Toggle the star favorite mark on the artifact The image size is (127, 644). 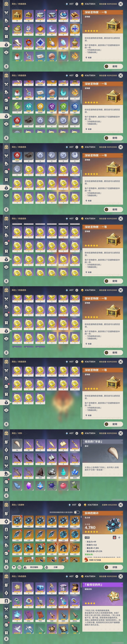119,537
